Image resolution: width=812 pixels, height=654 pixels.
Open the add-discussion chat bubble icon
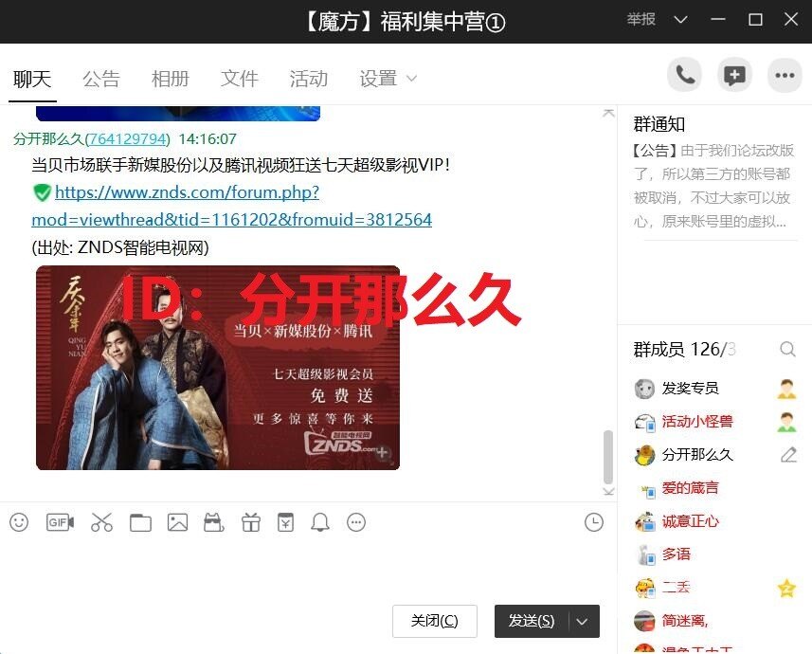click(x=734, y=76)
